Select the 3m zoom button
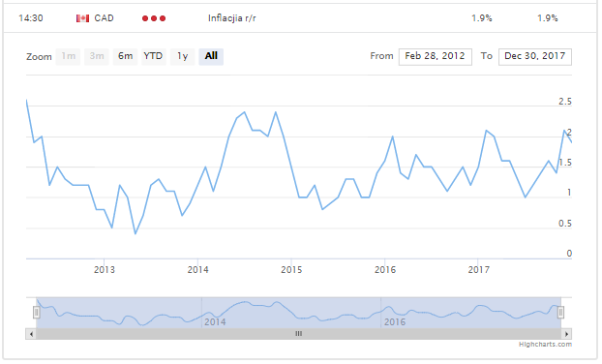 [x=97, y=56]
